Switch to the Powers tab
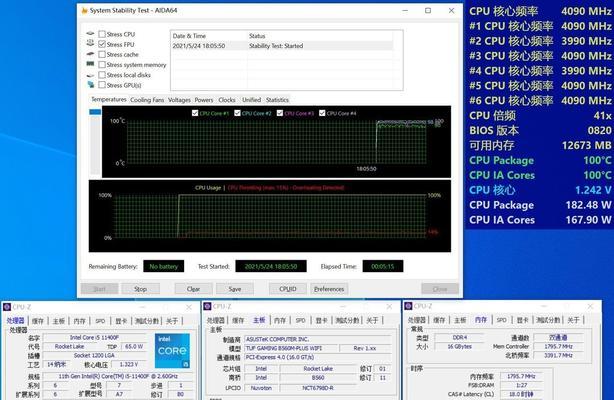The image size is (614, 400). pos(204,100)
